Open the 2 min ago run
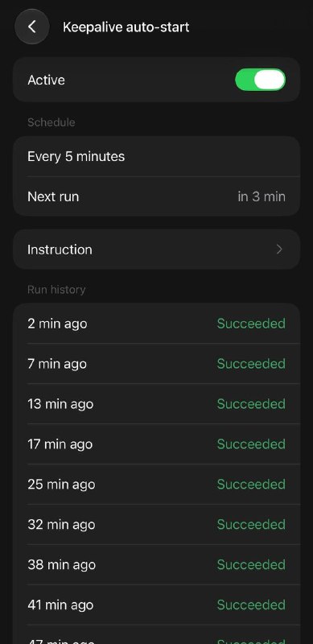 click(156, 324)
